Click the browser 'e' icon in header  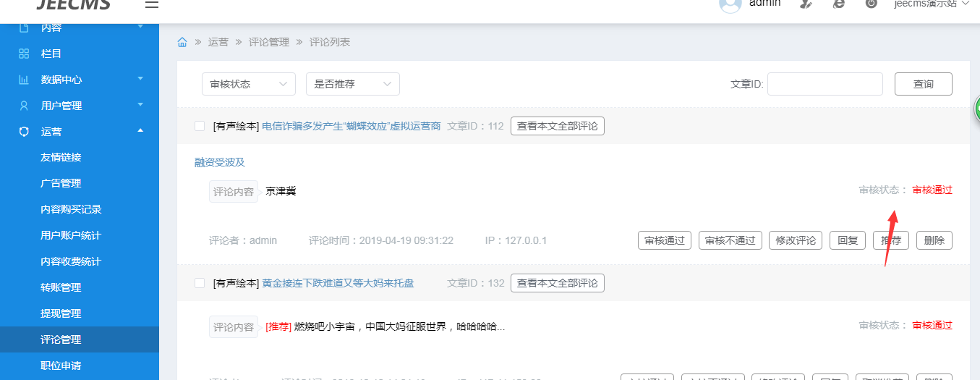(x=839, y=4)
